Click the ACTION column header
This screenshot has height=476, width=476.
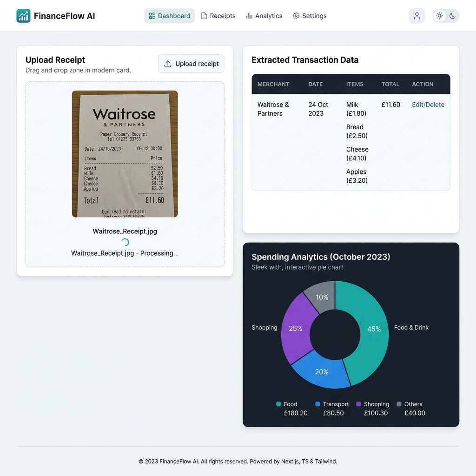coord(423,84)
